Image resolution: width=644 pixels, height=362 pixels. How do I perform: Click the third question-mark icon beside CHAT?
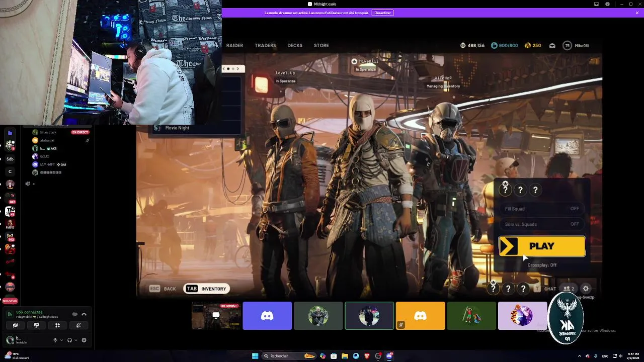tap(523, 289)
